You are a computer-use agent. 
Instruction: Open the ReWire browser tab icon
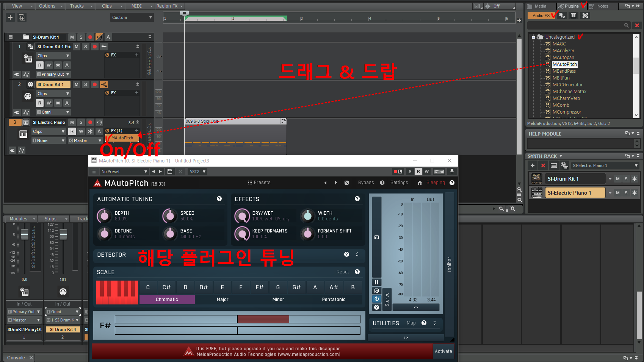585,16
